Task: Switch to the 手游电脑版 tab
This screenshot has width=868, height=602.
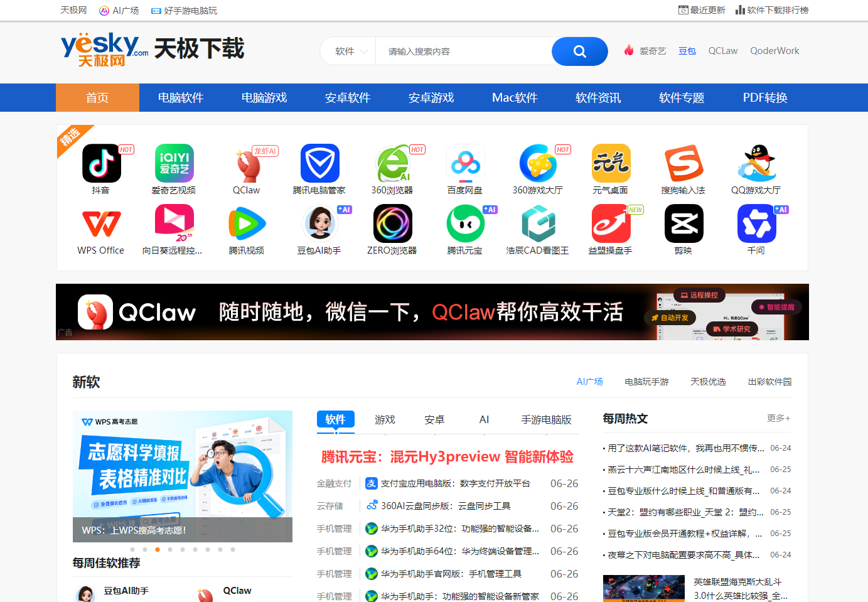Action: [x=546, y=419]
